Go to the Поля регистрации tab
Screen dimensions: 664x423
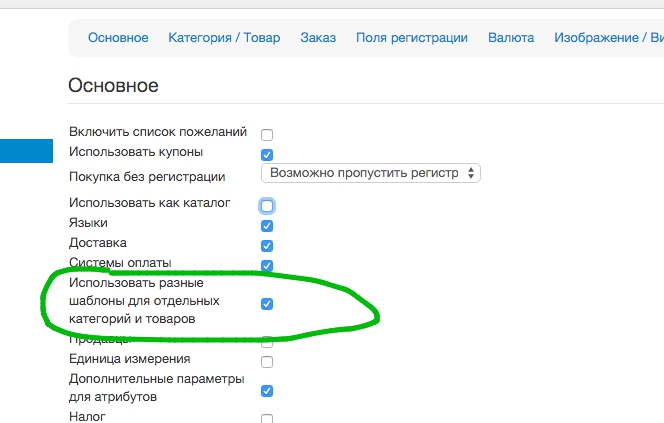coord(412,38)
